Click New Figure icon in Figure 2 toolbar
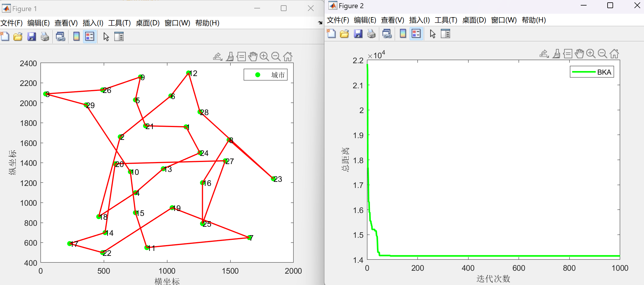644x285 pixels. (x=331, y=34)
